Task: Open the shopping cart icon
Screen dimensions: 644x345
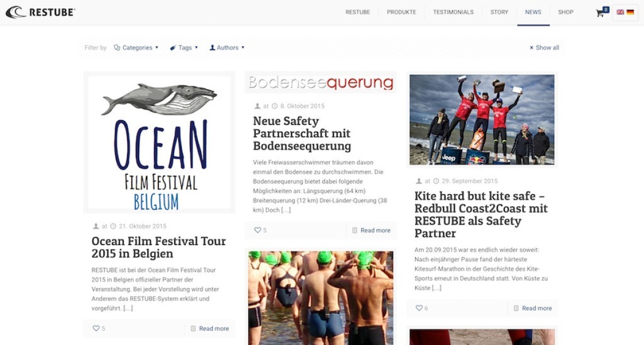Action: pos(600,13)
